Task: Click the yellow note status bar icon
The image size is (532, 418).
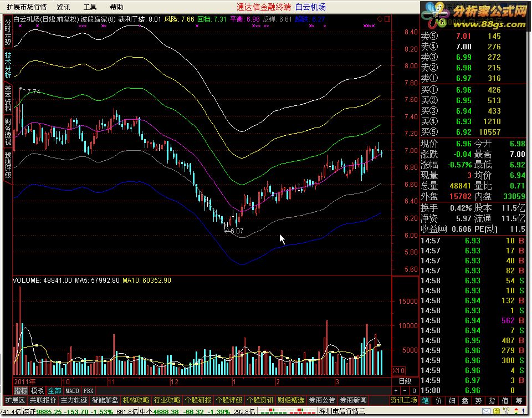Action: tap(496, 412)
